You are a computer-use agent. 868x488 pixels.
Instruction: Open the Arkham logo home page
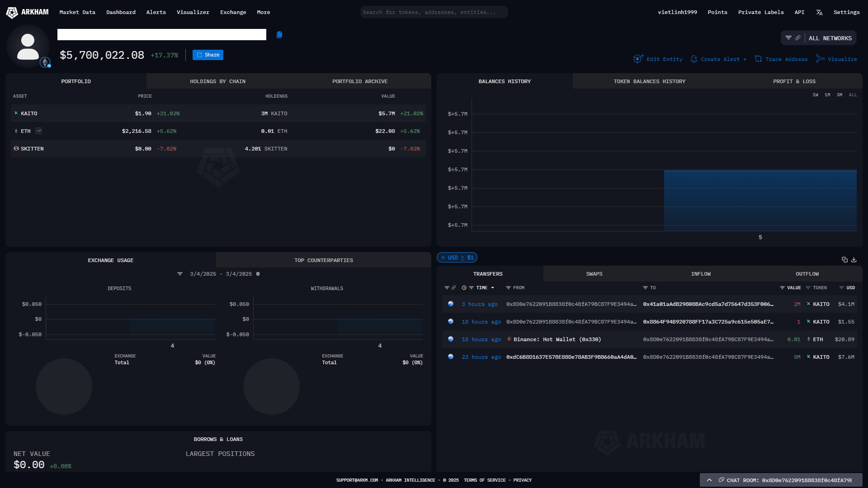coord(27,12)
